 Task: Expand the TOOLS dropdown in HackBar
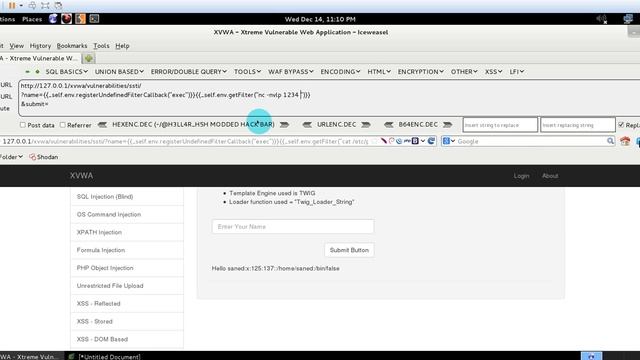(247, 72)
